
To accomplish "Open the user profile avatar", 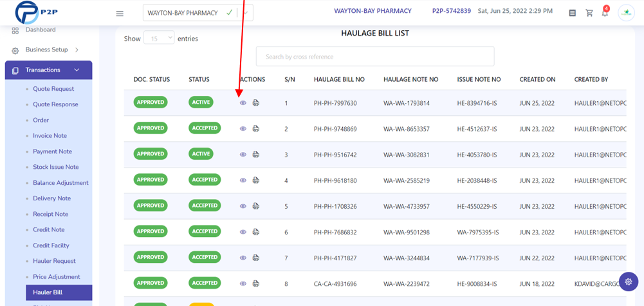I will click(626, 13).
